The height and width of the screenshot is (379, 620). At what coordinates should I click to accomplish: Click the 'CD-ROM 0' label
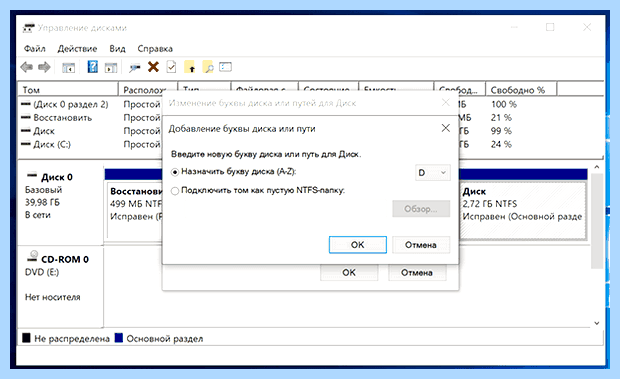(x=65, y=259)
